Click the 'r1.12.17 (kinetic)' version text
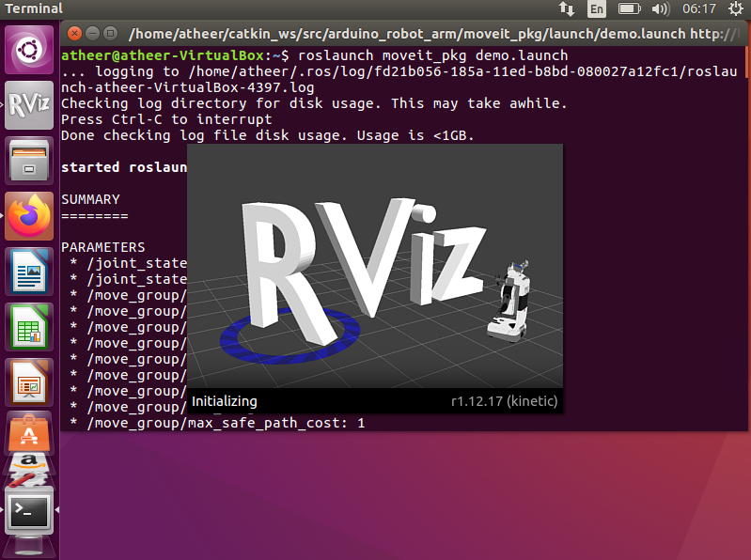The height and width of the screenshot is (560, 751). (505, 401)
